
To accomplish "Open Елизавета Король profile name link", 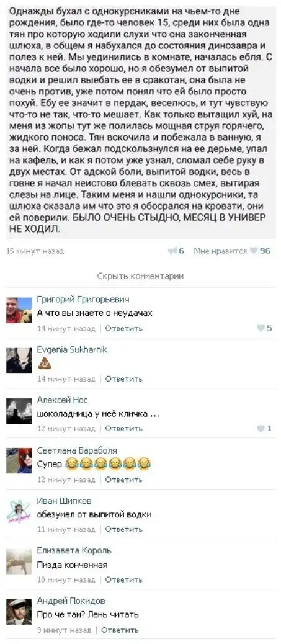I will [74, 550].
